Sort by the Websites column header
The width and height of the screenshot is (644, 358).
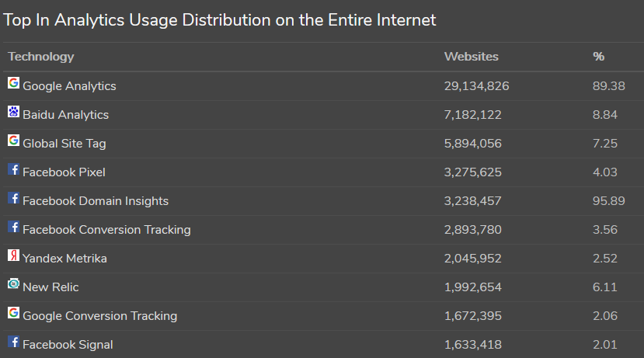pos(471,57)
